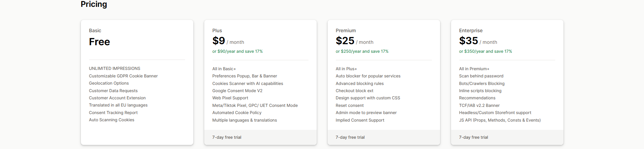Click the Auto blocker for popular services feature
The height and width of the screenshot is (149, 644).
pos(368,76)
